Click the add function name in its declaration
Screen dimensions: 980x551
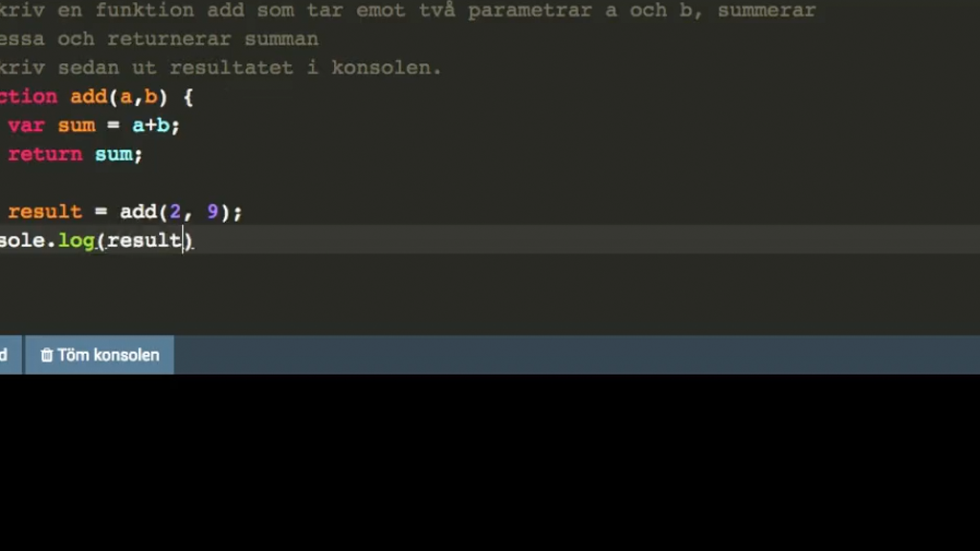click(x=89, y=97)
